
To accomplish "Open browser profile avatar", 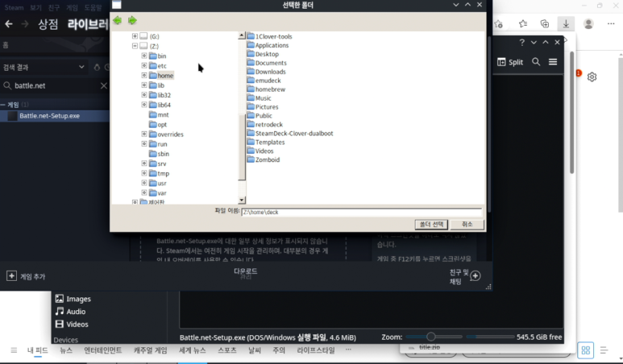I will pyautogui.click(x=588, y=24).
